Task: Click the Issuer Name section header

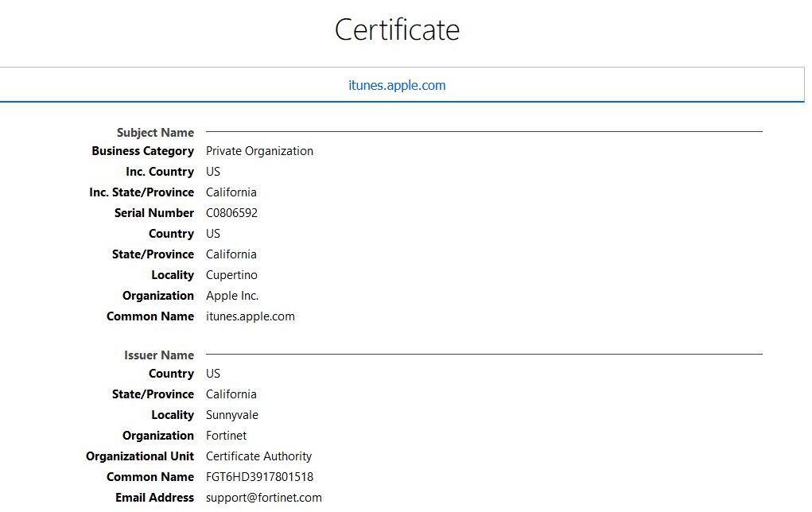Action: pyautogui.click(x=159, y=355)
